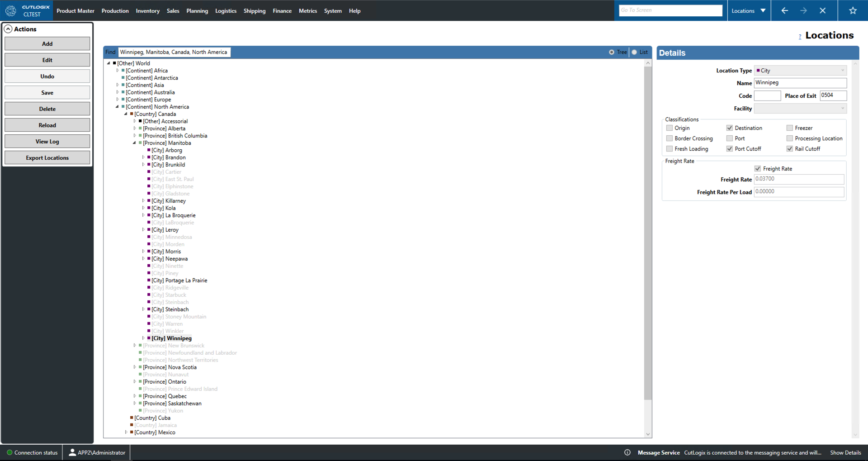Open the Shipping menu

(254, 10)
